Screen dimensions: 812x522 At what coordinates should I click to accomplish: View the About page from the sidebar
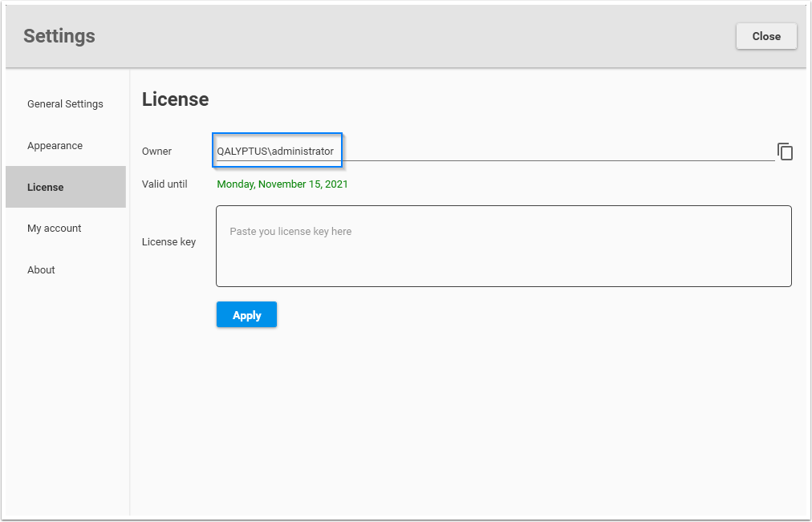point(41,269)
